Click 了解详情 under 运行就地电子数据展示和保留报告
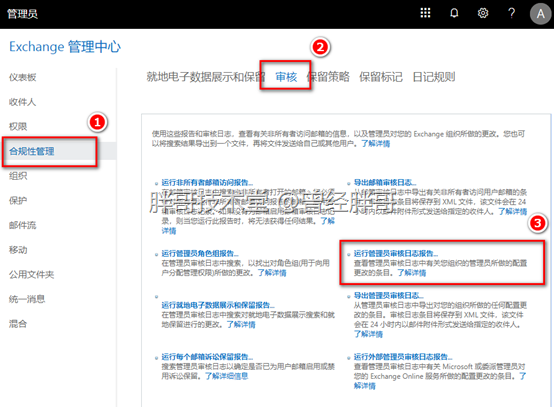This screenshot has height=407, width=554. point(241,324)
